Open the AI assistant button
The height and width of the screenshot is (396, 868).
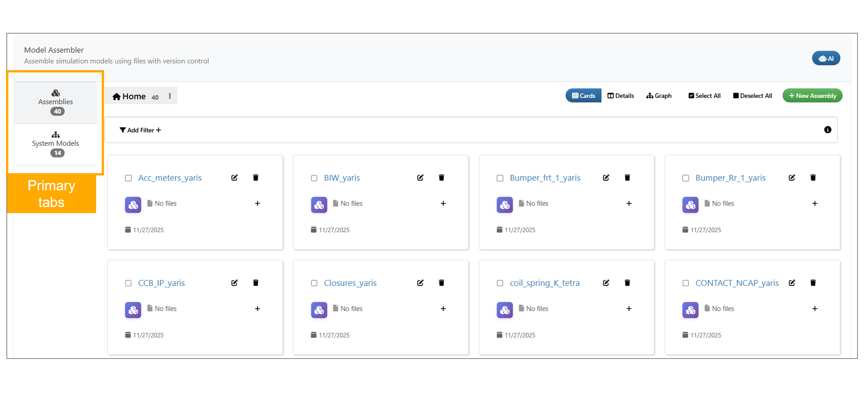point(826,58)
